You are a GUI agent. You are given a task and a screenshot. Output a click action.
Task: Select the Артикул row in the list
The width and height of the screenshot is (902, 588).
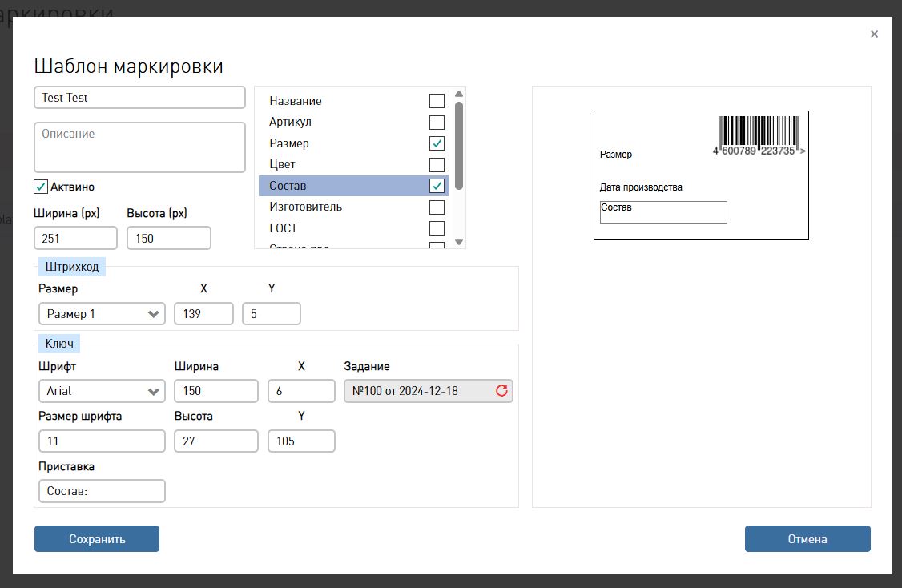[353, 122]
